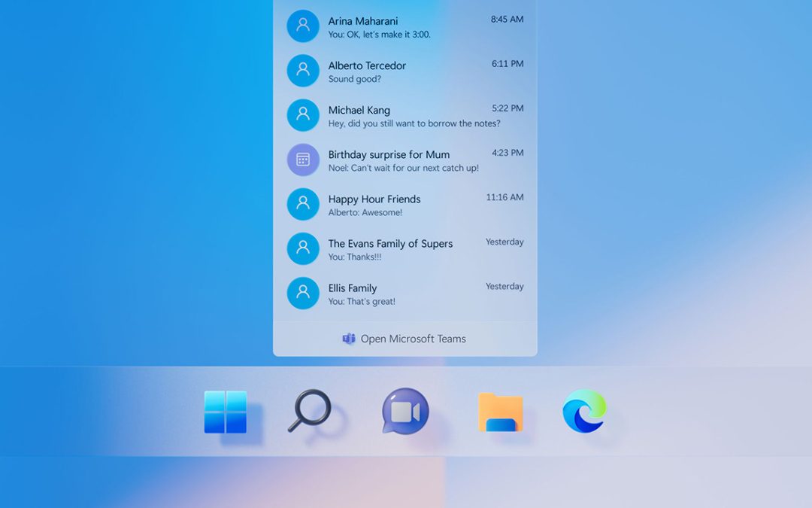Click Open Microsoft Teams at the bottom
812x508 pixels.
[x=410, y=339]
